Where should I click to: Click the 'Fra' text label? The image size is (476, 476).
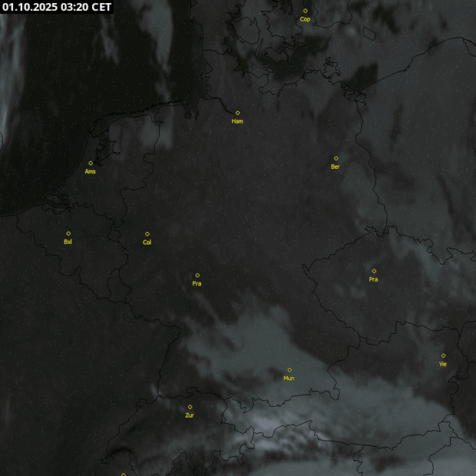pyautogui.click(x=197, y=283)
